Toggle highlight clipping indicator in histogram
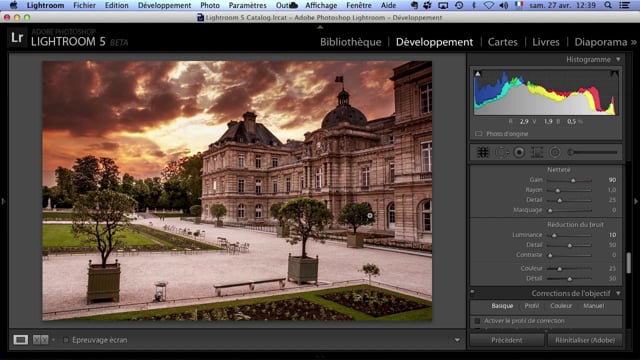The height and width of the screenshot is (360, 640). 614,73
